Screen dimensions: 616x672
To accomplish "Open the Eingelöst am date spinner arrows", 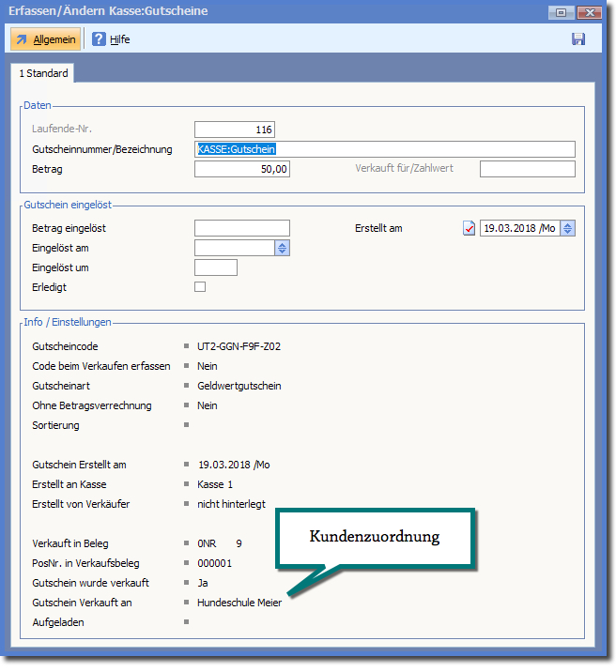I will coord(283,248).
